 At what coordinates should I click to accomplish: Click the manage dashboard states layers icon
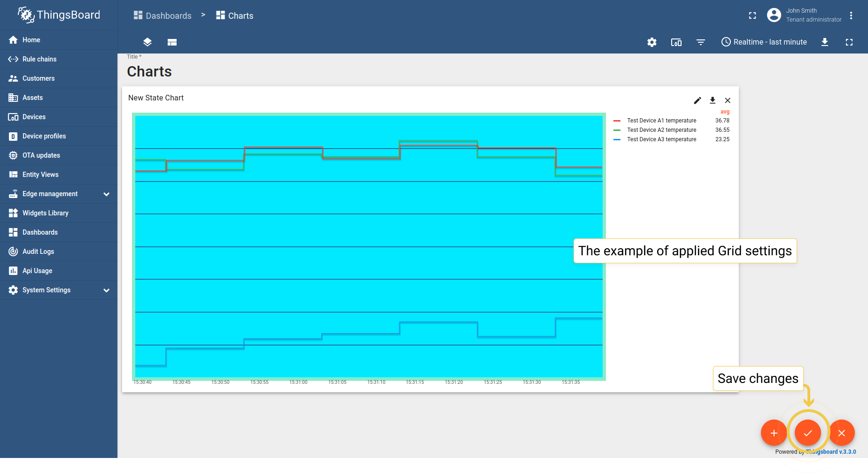click(147, 42)
